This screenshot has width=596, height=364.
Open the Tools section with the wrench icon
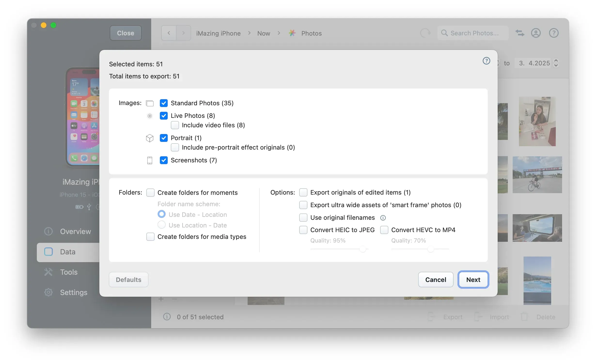48,272
